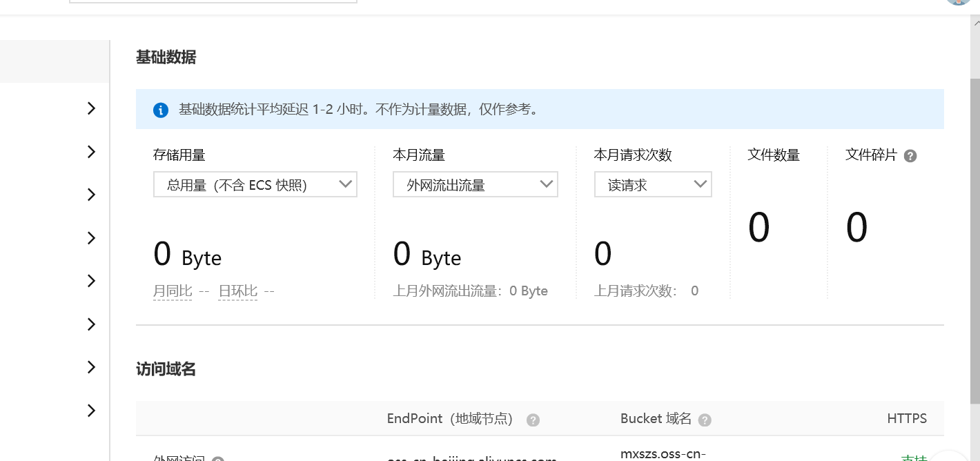Expand the first sidebar chevron from the top
Screen dimensions: 980x461
point(91,108)
